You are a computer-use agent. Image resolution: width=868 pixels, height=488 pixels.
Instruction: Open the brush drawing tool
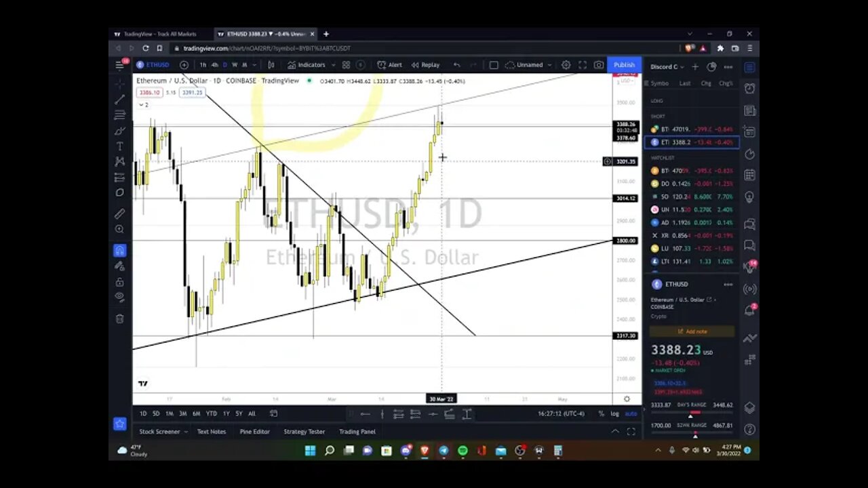119,131
